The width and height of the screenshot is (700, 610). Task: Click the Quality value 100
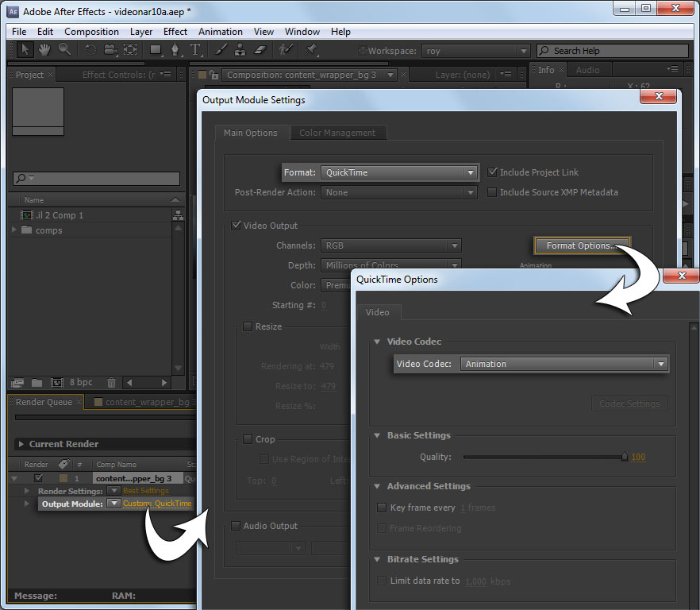click(638, 457)
